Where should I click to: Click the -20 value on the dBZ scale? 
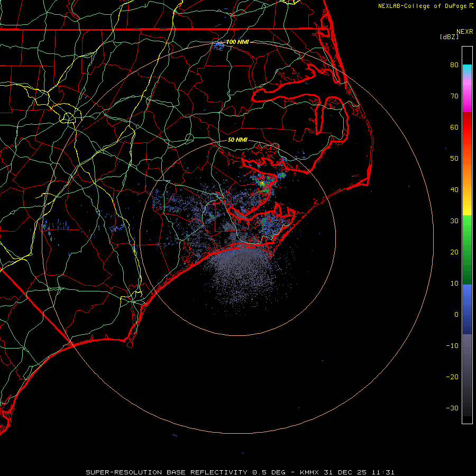[x=452, y=377]
